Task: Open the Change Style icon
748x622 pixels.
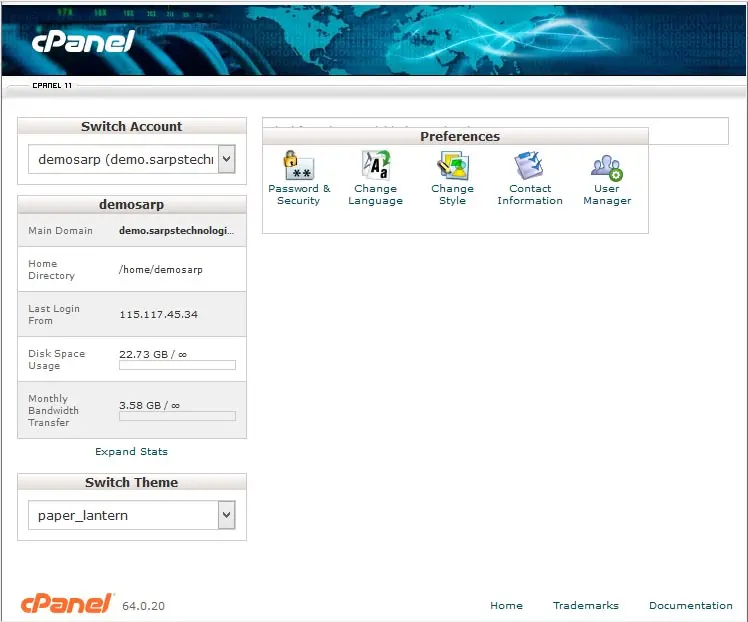Action: (x=453, y=165)
